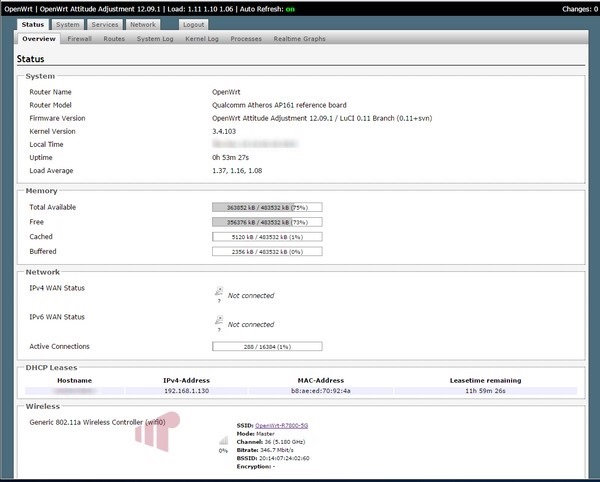The height and width of the screenshot is (482, 600).
Task: Click the MAC address b8:ae:ed:70:92:4a
Action: point(321,391)
